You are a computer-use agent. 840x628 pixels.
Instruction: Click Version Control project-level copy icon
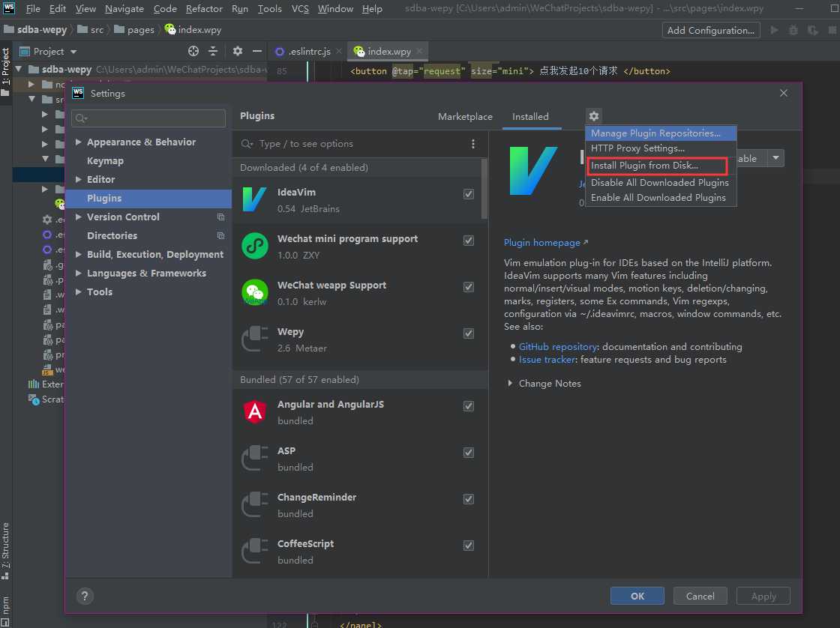(220, 217)
